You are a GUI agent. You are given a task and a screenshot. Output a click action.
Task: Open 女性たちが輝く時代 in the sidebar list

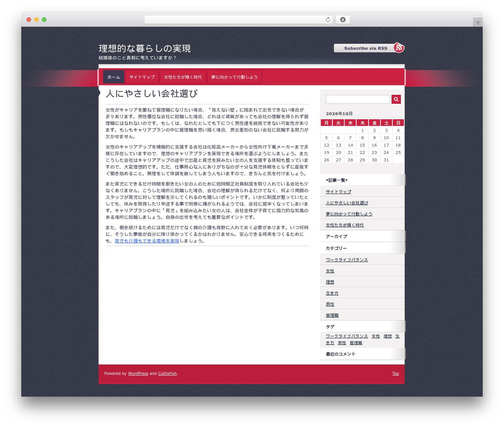[x=345, y=225]
